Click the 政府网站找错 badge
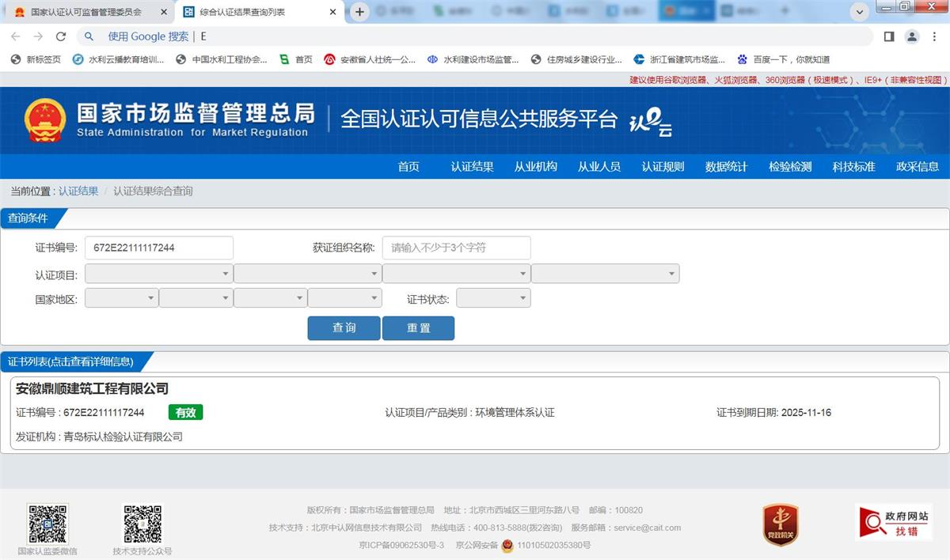The height and width of the screenshot is (560, 950). 893,524
